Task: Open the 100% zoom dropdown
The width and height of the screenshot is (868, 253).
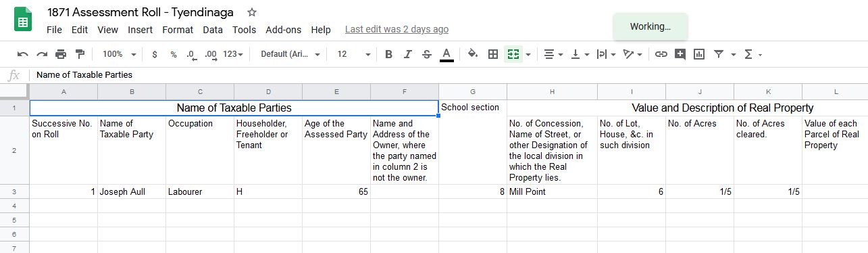Action: click(x=120, y=54)
